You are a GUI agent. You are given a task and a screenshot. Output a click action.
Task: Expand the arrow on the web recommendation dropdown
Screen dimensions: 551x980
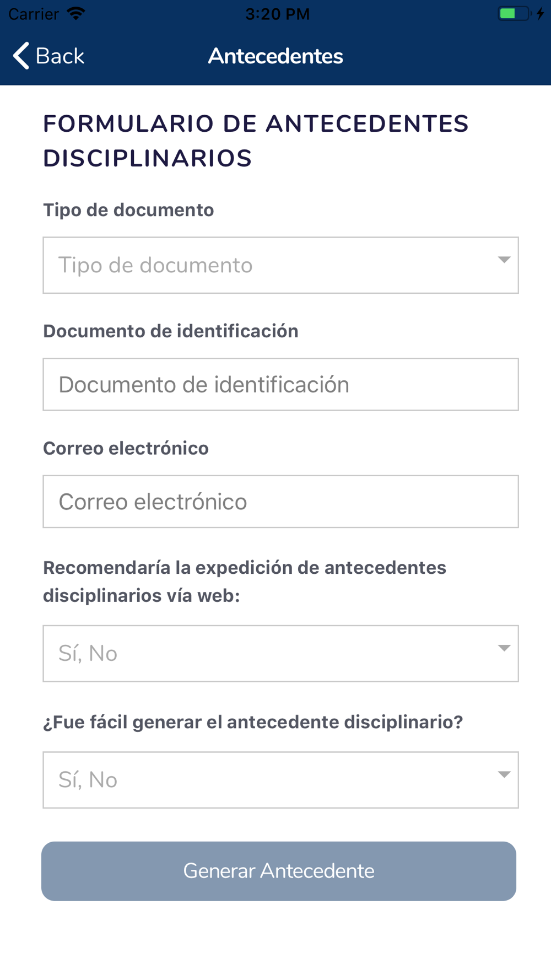click(x=504, y=648)
